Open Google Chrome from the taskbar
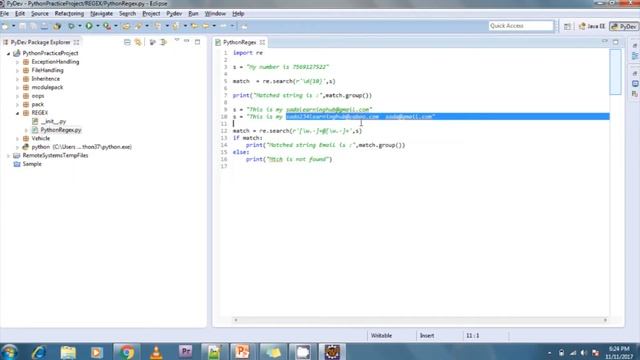The height and width of the screenshot is (360, 640). tap(127, 352)
